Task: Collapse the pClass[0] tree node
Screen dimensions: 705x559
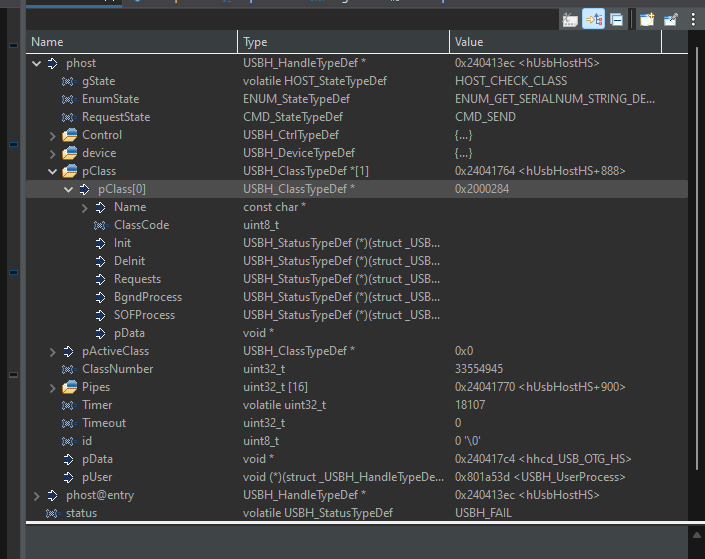Action: point(69,189)
